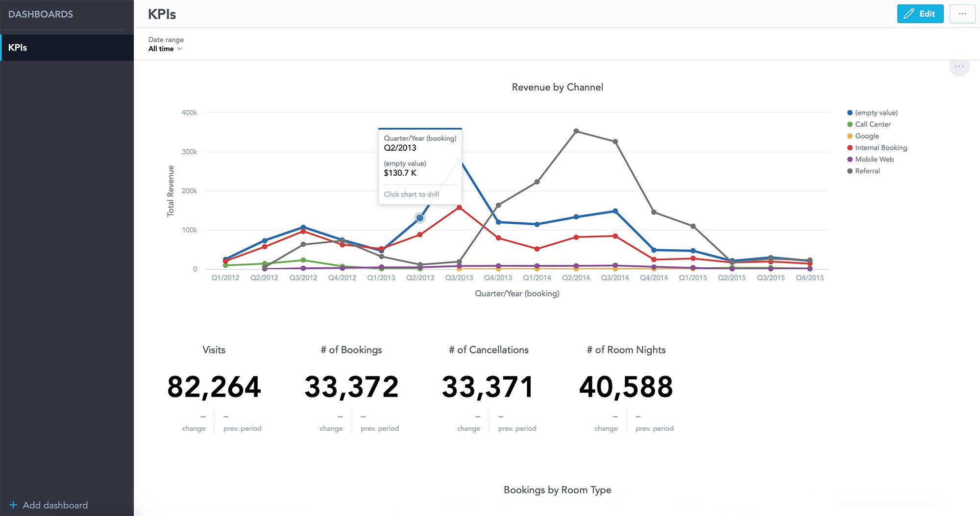Click the gray Referral legend marker
This screenshot has width=980, height=516.
(850, 171)
